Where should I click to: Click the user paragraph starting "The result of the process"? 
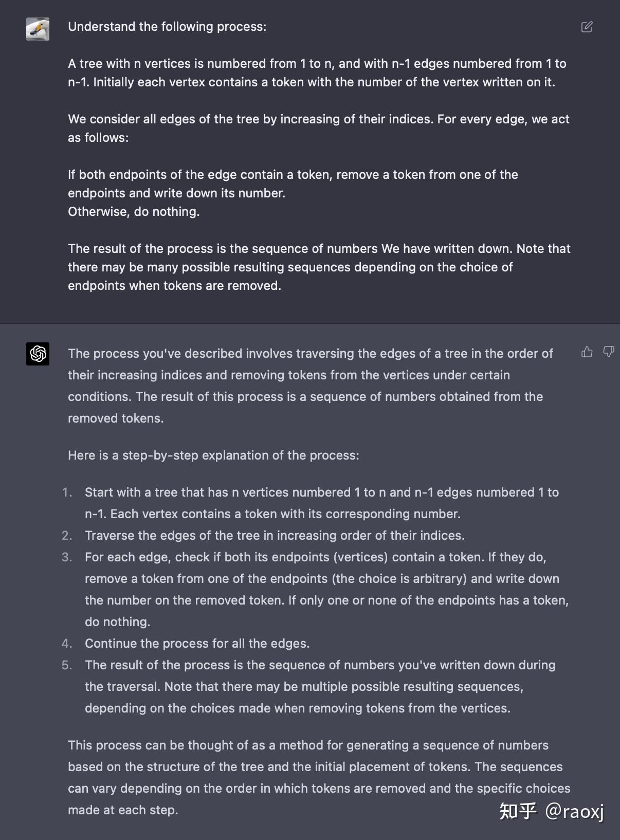point(319,267)
